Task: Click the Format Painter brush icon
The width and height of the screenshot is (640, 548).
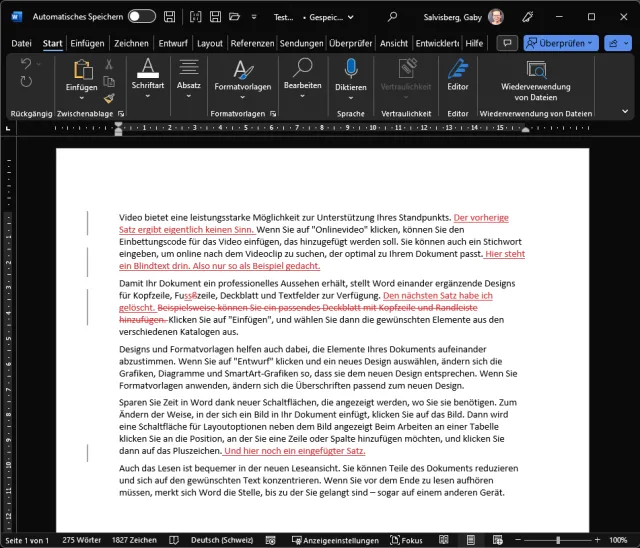Action: coord(109,98)
